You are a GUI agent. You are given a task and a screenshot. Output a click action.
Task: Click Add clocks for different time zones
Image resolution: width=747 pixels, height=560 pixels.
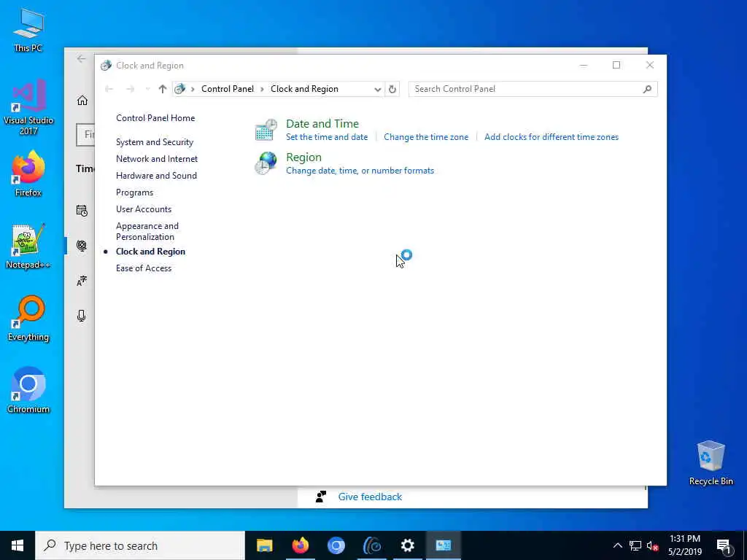point(551,137)
